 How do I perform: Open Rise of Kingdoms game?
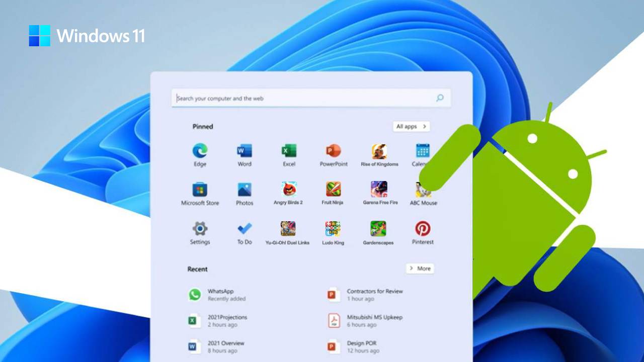(x=379, y=151)
